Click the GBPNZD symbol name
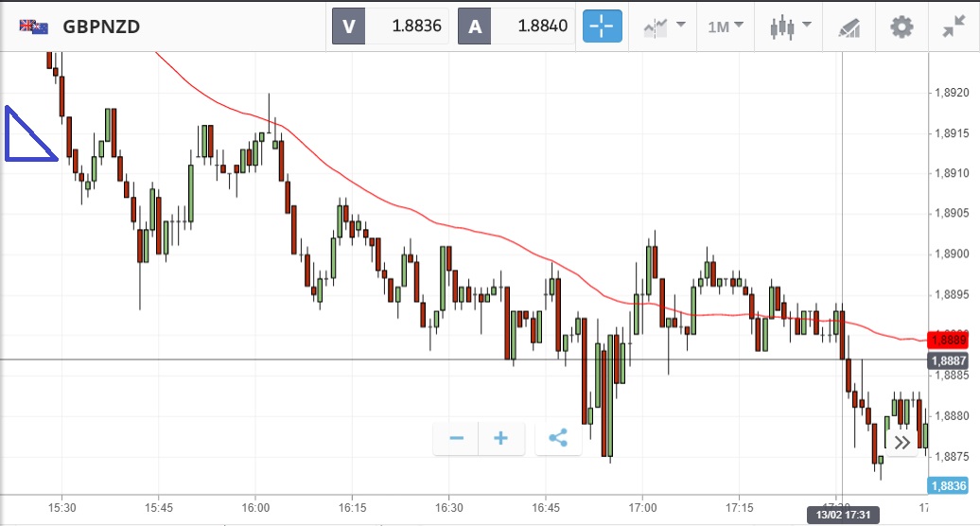The width and height of the screenshot is (980, 526). [101, 26]
